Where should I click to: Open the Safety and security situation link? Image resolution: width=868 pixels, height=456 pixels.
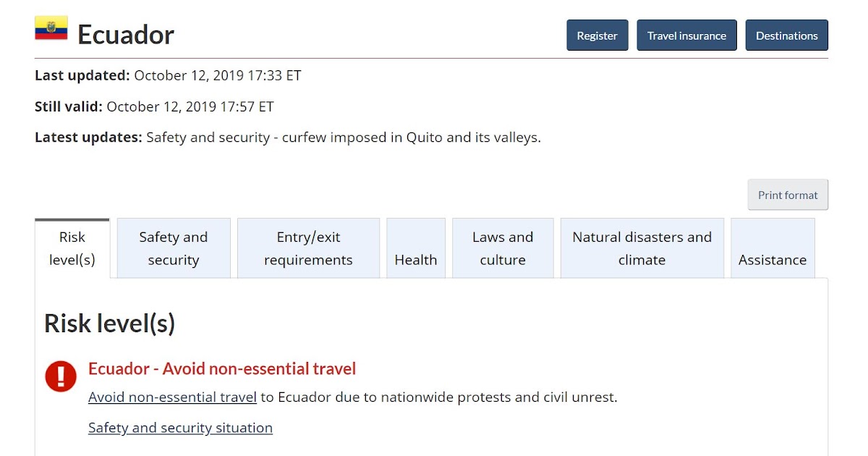180,428
